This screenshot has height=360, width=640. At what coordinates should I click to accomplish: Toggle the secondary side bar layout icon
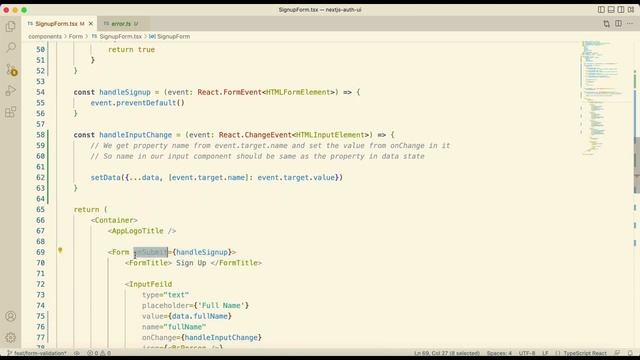(621, 9)
